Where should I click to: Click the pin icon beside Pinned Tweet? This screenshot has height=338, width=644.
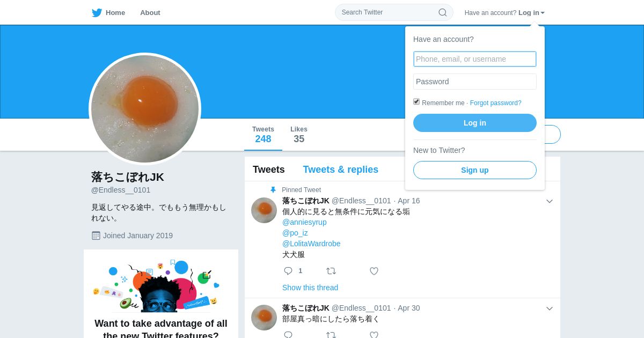[x=273, y=190]
